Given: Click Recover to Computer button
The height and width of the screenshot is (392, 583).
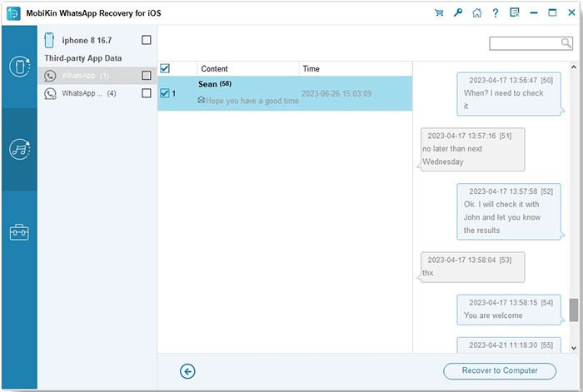Looking at the screenshot, I should (500, 371).
